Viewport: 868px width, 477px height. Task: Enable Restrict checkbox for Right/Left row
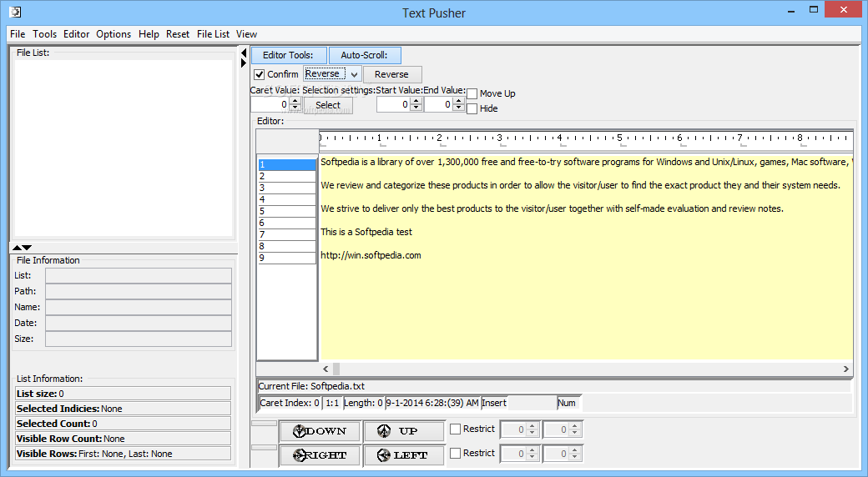[456, 453]
